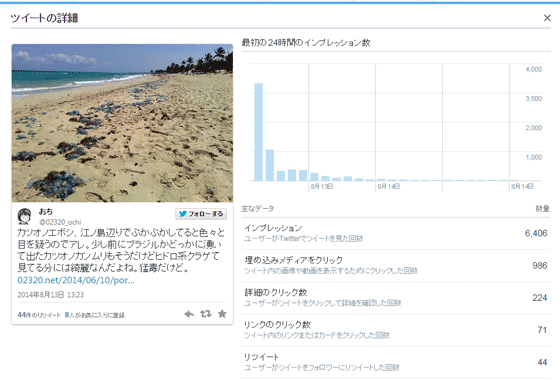Click the 埋め込みメディアをクリック row label
This screenshot has width=560, height=380.
tap(293, 260)
